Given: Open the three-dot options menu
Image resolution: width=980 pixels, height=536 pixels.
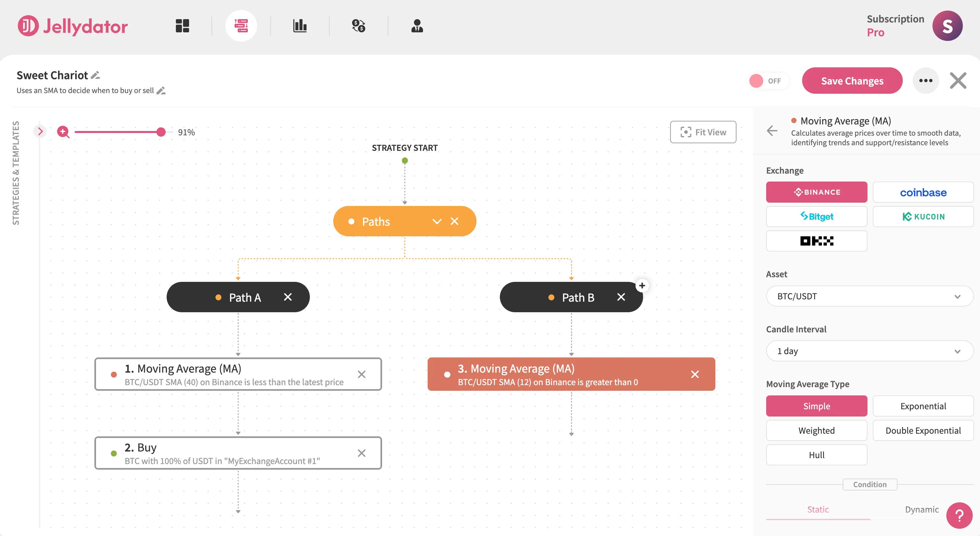Looking at the screenshot, I should 926,80.
